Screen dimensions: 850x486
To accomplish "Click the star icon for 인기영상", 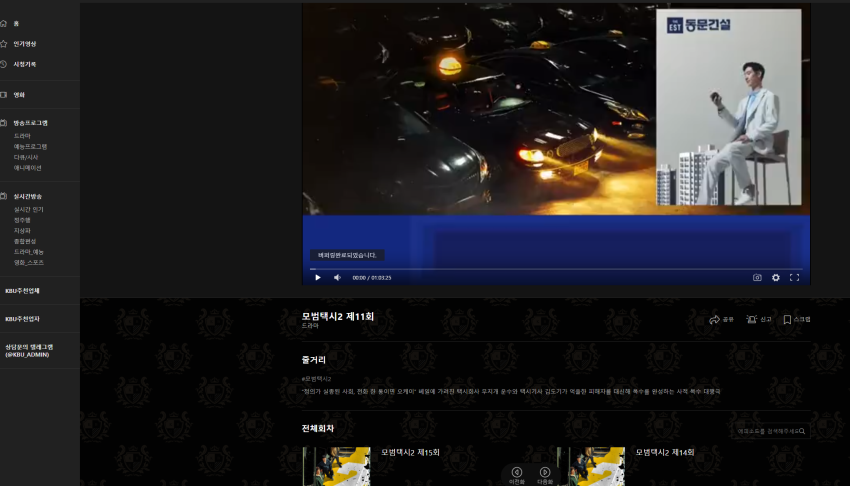I will click(3, 44).
